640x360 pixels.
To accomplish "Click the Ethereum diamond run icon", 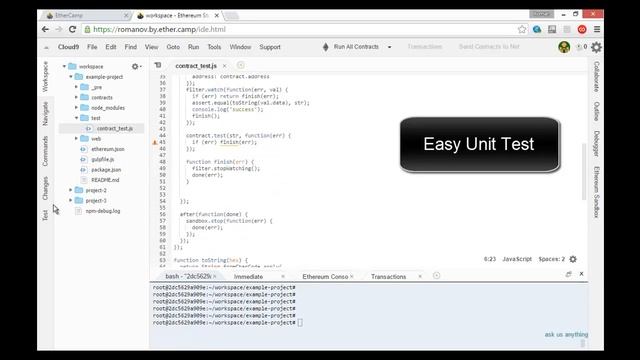I will pos(326,47).
